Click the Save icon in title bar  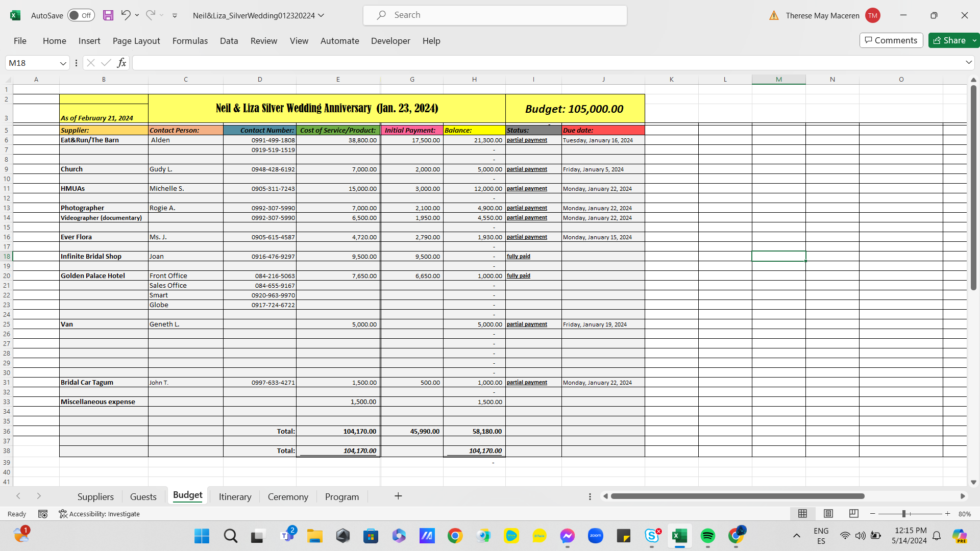point(108,15)
